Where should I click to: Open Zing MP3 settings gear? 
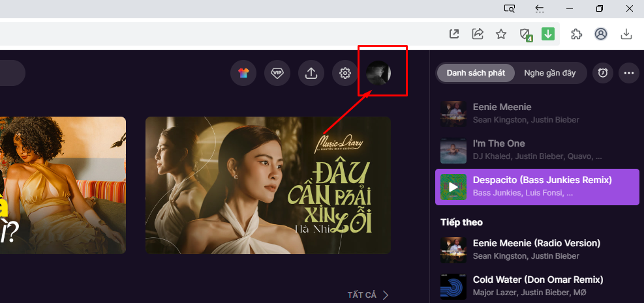345,73
